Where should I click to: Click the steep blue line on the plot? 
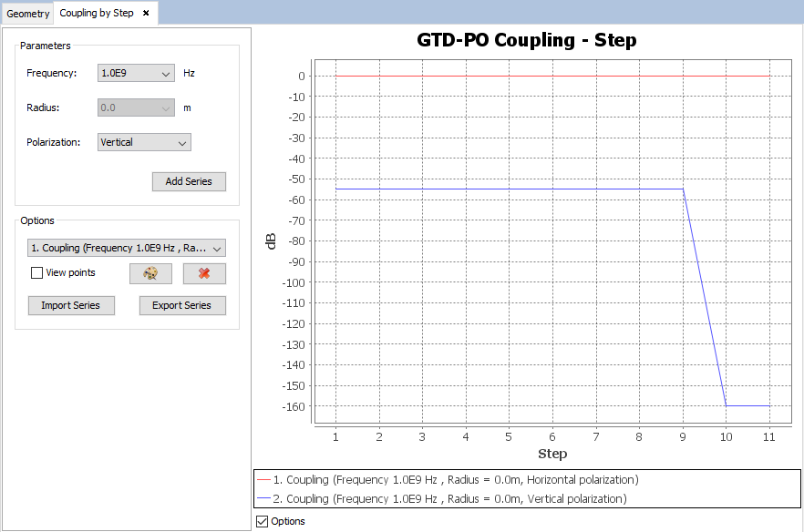pos(705,298)
